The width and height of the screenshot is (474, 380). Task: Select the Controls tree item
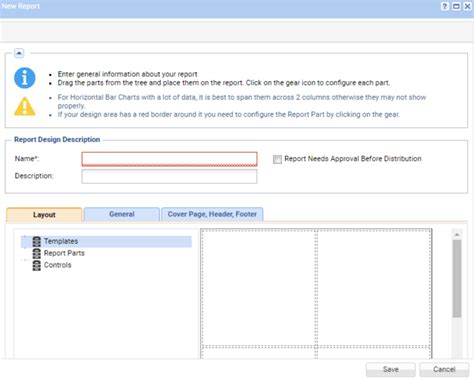click(x=58, y=265)
